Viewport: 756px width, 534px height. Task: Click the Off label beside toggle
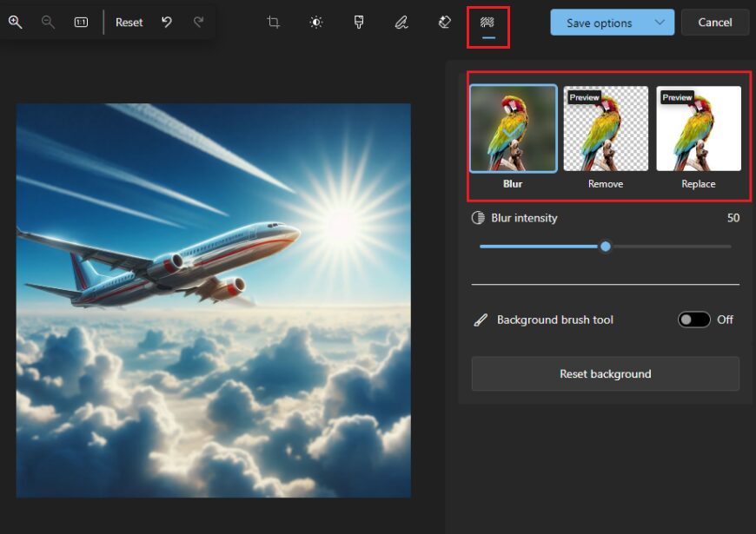coord(725,320)
